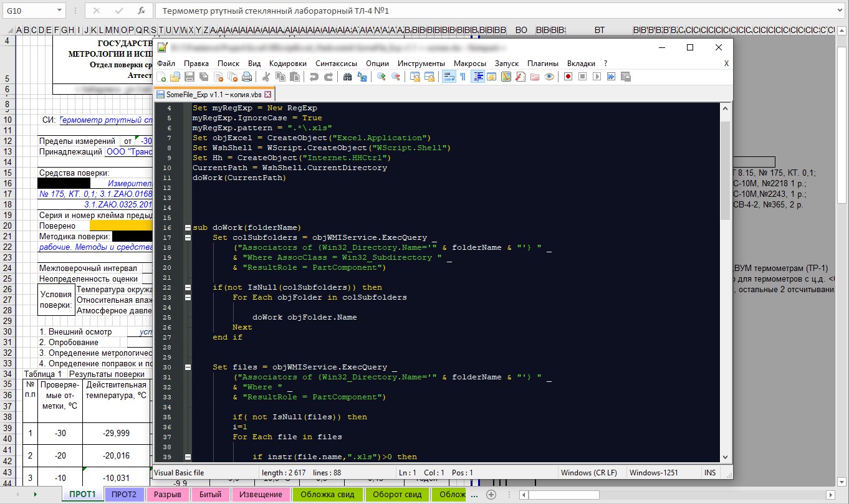The width and height of the screenshot is (849, 504).
Task: Redo the edit via toolbar arrow
Action: (329, 77)
